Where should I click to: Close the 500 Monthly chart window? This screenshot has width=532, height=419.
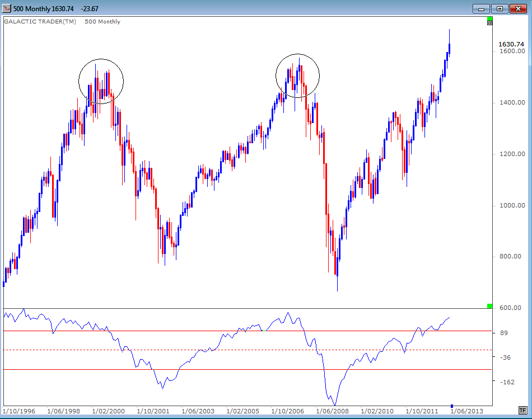tap(518, 9)
